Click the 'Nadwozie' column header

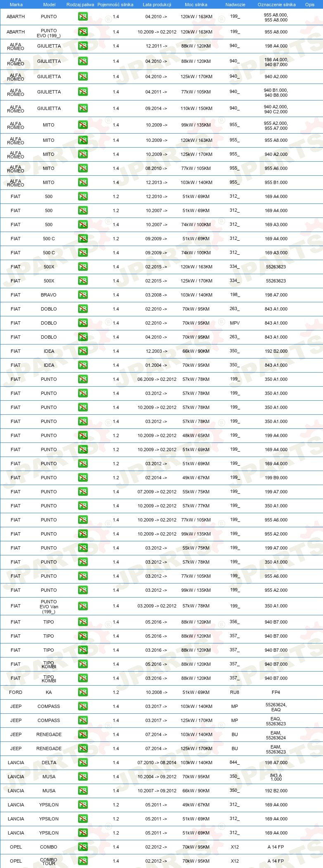coord(235,5)
